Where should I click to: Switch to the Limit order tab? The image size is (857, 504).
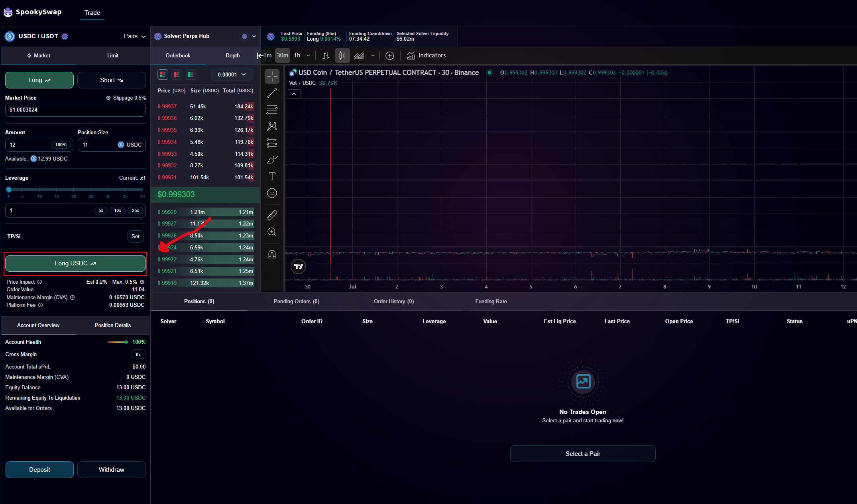112,55
